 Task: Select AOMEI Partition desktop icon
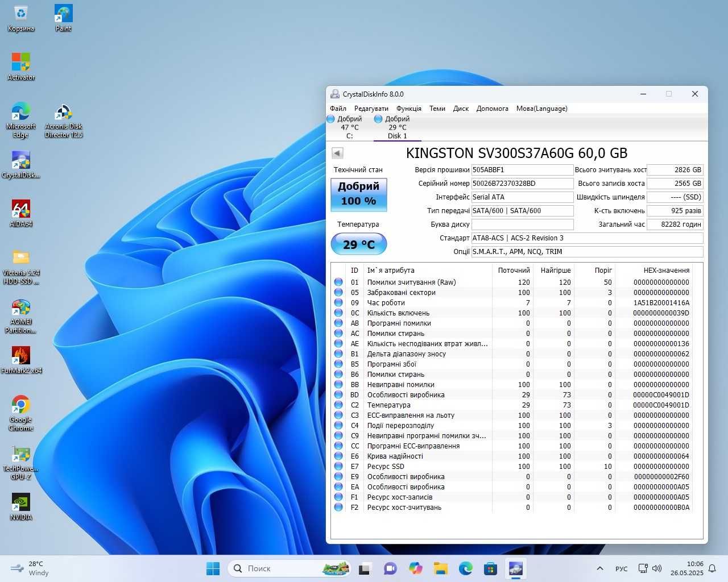click(21, 315)
